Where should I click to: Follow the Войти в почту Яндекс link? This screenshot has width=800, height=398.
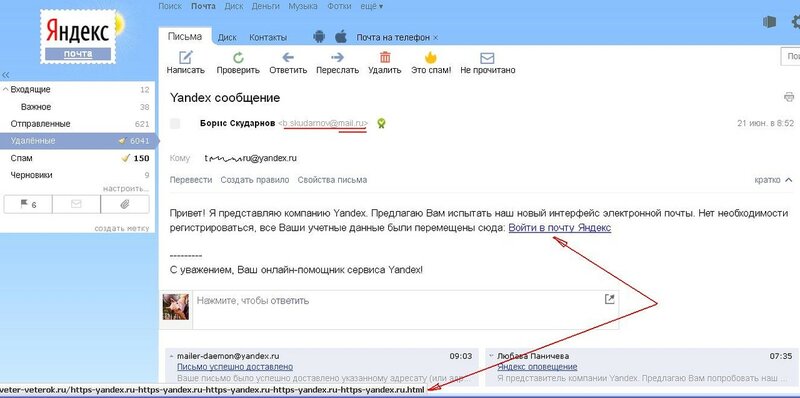click(560, 228)
